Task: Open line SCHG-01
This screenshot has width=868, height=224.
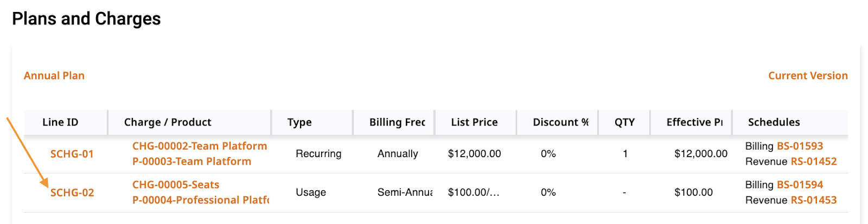Action: point(72,154)
